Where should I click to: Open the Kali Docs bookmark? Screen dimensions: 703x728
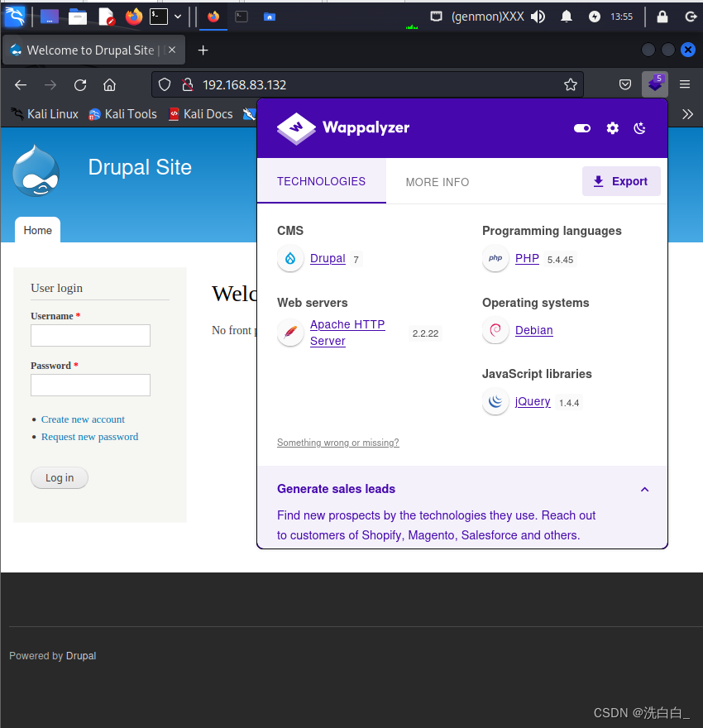201,114
